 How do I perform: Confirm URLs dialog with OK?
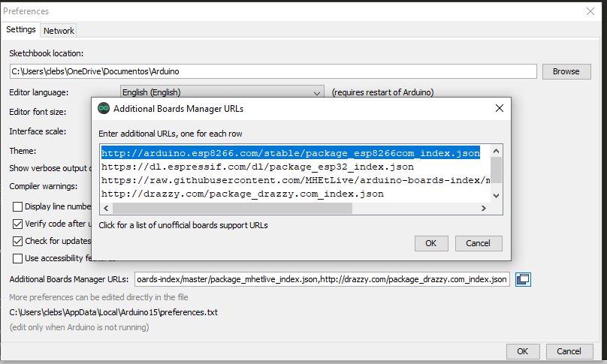(x=431, y=243)
